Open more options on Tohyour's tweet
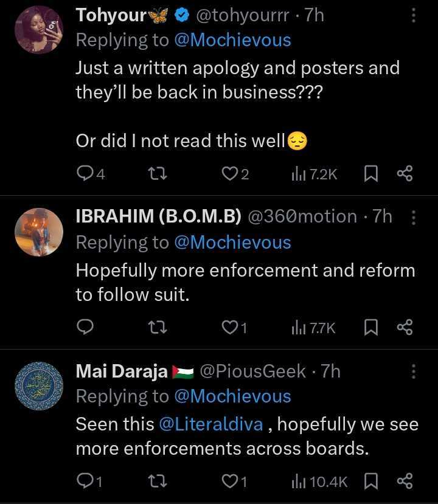 [414, 16]
